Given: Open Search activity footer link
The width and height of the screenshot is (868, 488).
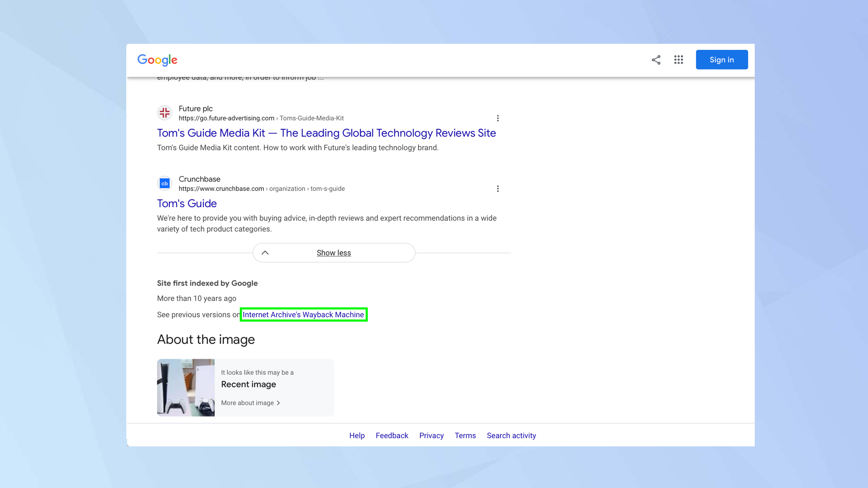Looking at the screenshot, I should point(511,436).
